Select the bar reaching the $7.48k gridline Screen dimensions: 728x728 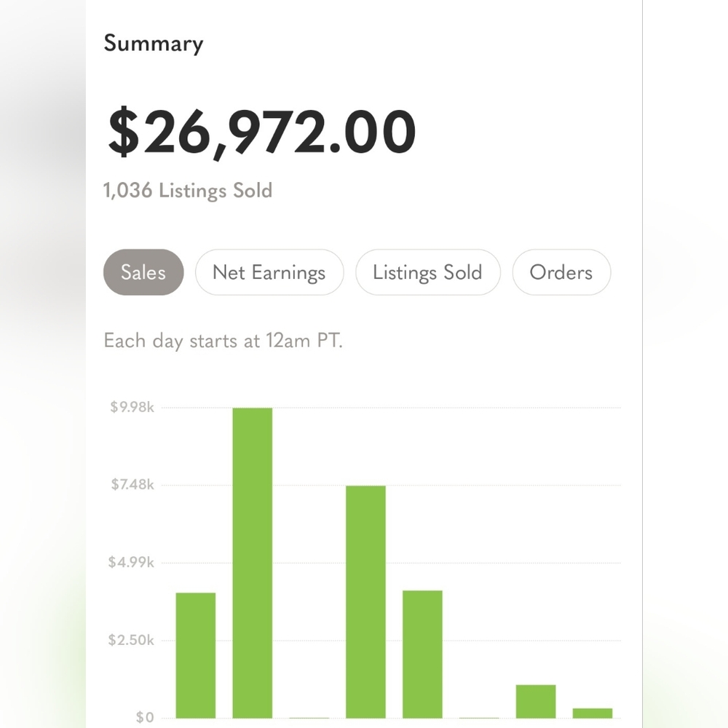point(365,601)
